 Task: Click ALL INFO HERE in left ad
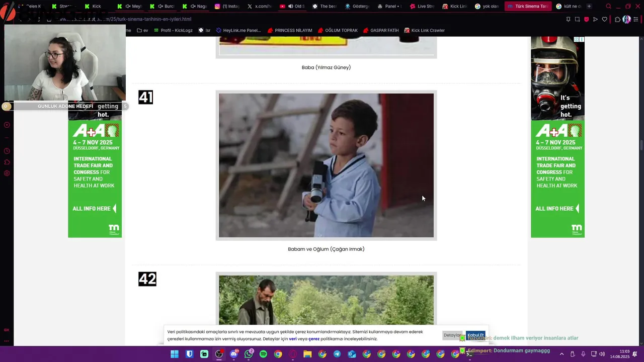click(x=94, y=209)
